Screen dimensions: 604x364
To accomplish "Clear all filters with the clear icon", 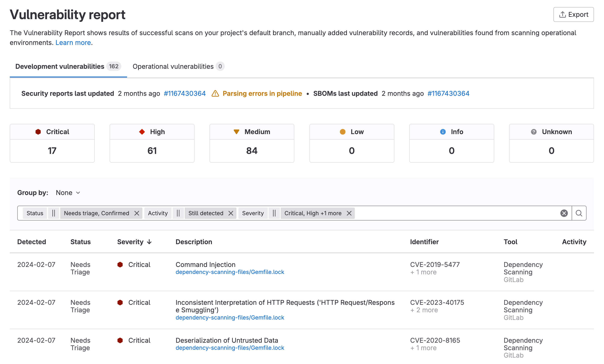I will (x=564, y=213).
